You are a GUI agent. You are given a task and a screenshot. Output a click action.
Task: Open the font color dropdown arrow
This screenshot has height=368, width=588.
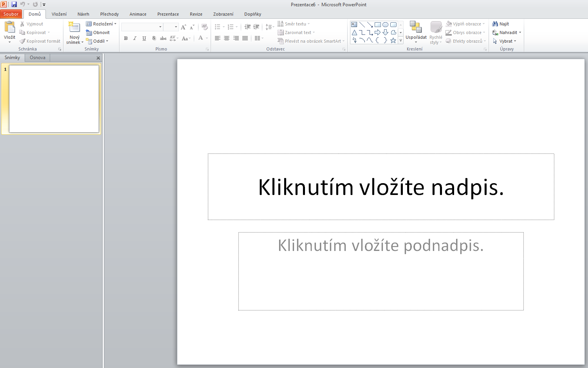click(x=207, y=38)
